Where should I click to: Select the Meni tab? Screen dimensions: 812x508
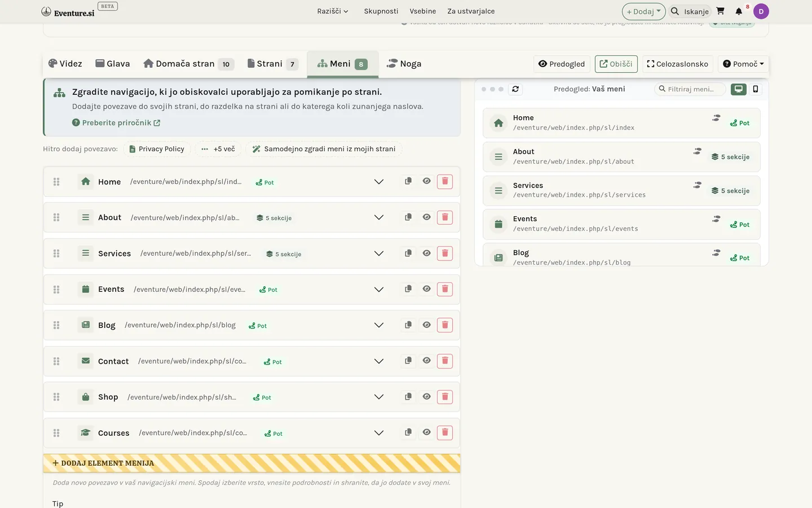click(342, 64)
